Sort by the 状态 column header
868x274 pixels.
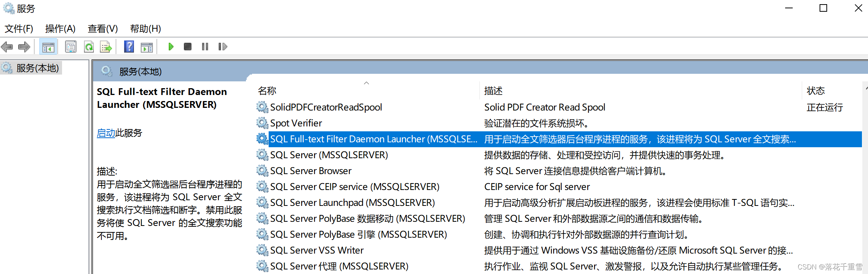[816, 91]
